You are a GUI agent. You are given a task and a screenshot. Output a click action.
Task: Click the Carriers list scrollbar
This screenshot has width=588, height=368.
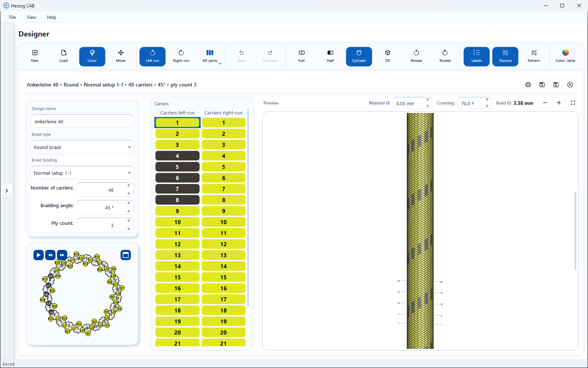point(248,207)
